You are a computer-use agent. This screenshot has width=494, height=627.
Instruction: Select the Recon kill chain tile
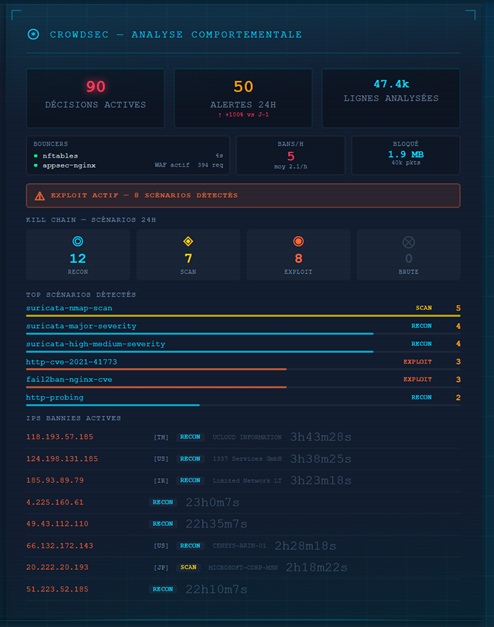(78, 255)
